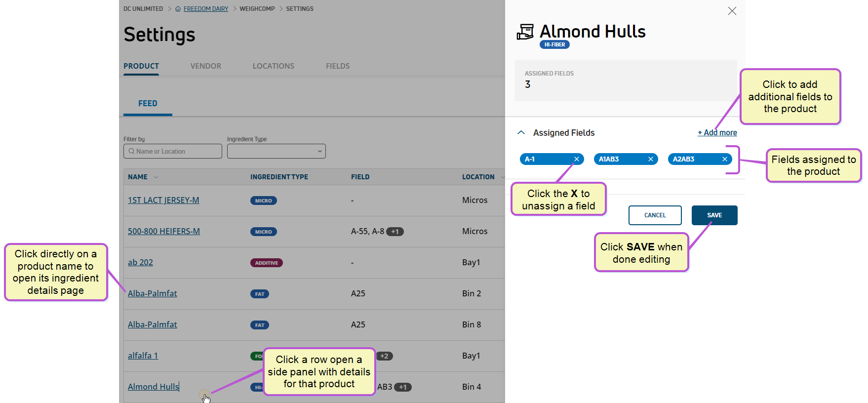Open the Alba-Palmfat Bin 2 product link

click(x=152, y=293)
